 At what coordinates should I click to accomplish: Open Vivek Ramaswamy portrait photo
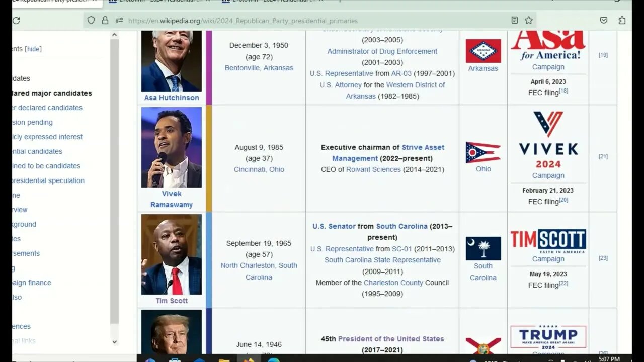tap(171, 147)
